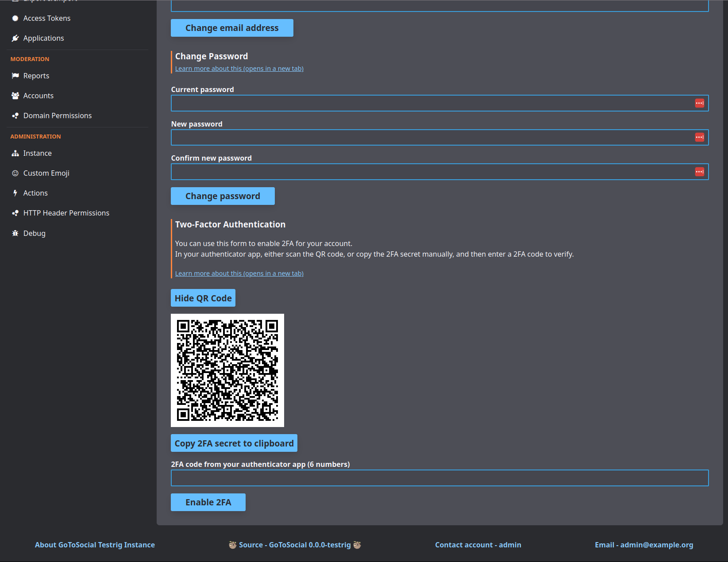This screenshot has height=562, width=728.
Task: Open About GoToSocial Testrig Instance link
Action: [95, 545]
